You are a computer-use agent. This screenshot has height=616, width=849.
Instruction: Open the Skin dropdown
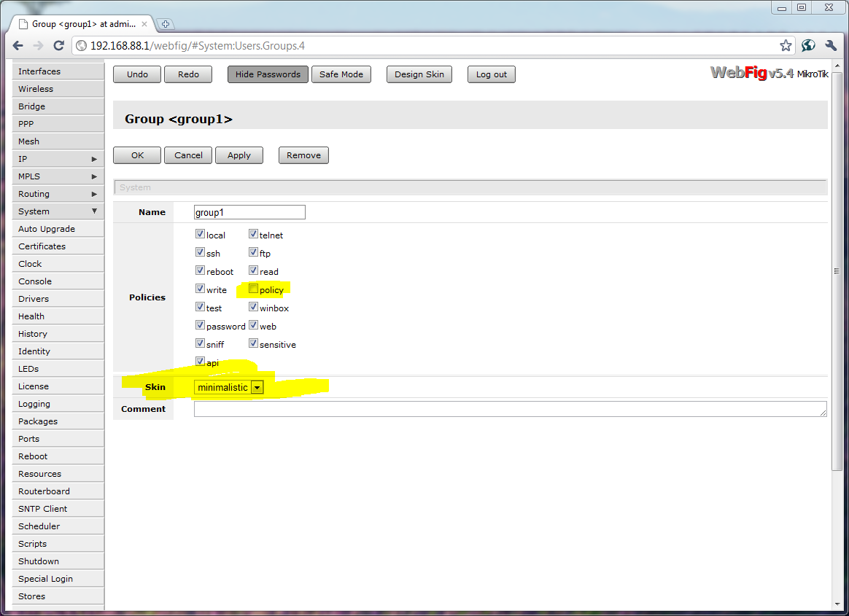click(x=228, y=387)
